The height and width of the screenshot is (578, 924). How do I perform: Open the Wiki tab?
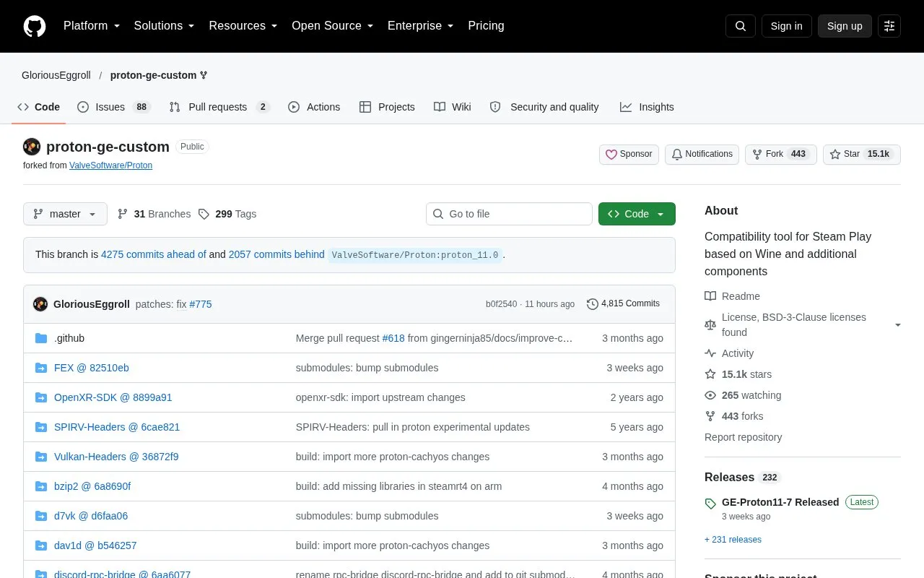click(x=453, y=107)
